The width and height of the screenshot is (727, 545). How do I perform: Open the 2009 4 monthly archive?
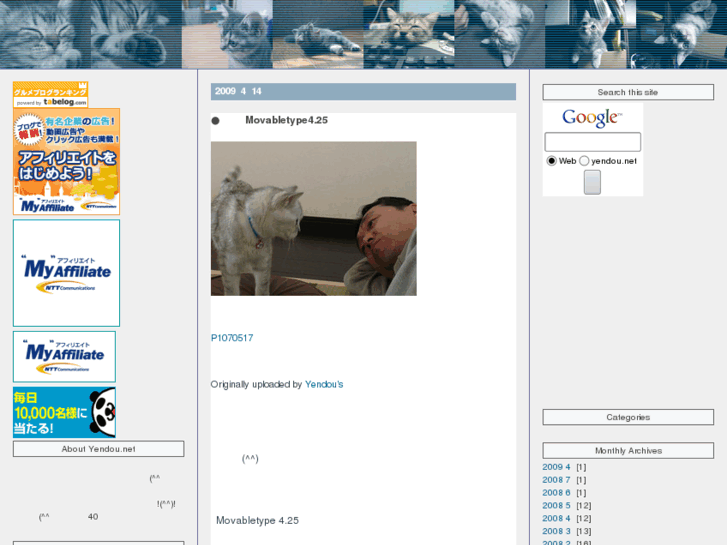(556, 467)
